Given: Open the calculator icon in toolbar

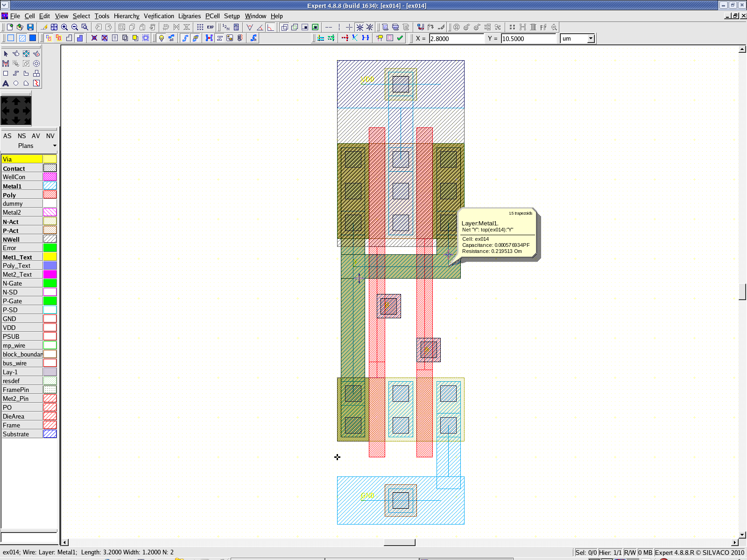Looking at the screenshot, I should (x=236, y=28).
